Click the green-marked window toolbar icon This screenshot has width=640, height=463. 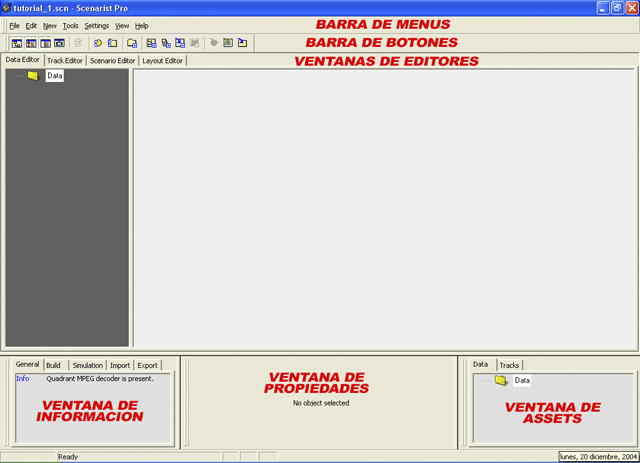point(228,42)
